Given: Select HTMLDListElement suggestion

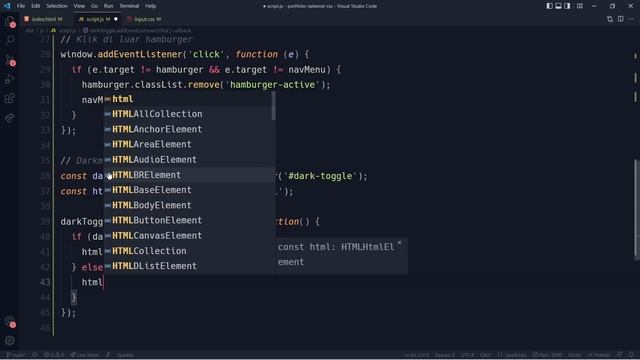Looking at the screenshot, I should (189, 266).
